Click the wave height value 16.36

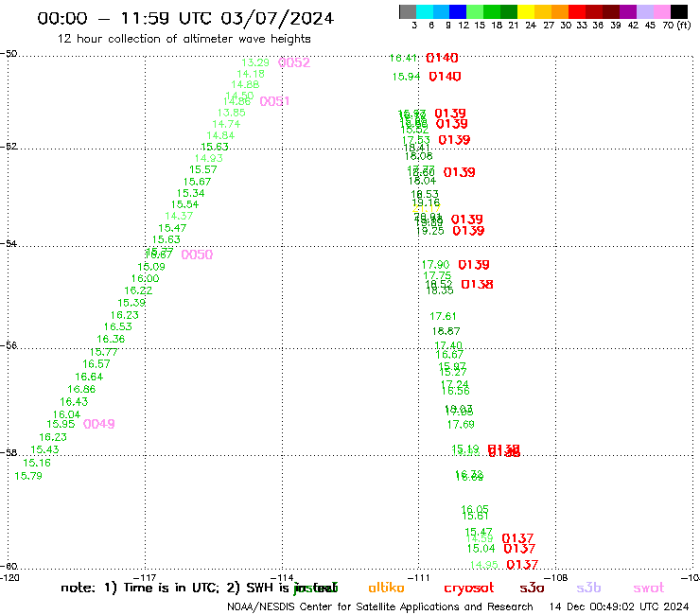(111, 339)
